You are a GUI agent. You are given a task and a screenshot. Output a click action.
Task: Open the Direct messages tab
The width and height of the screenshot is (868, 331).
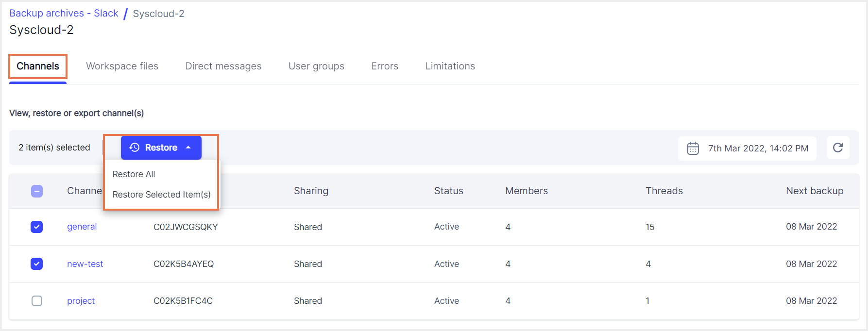[223, 66]
